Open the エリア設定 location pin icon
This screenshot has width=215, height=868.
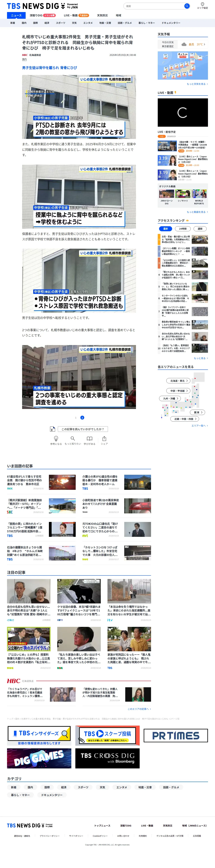coord(202,4)
